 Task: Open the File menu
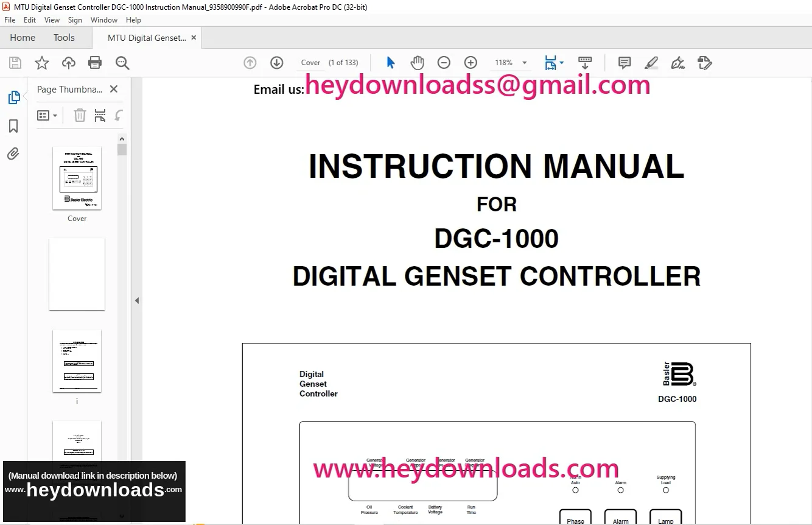click(x=10, y=20)
